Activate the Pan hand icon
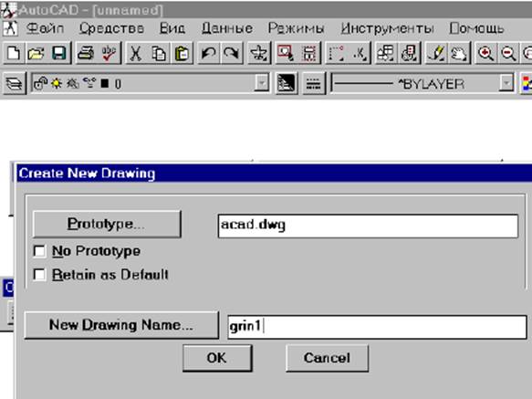Image resolution: width=532 pixels, height=399 pixels. (459, 53)
